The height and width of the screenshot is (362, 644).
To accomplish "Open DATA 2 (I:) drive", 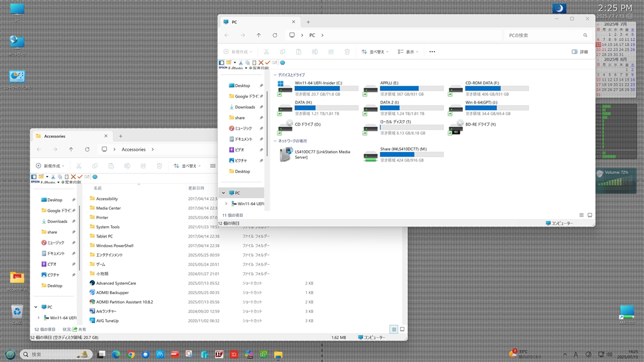I will (x=403, y=108).
